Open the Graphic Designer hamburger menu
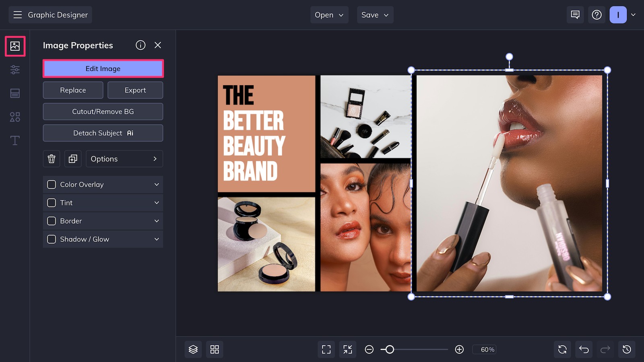 [x=17, y=15]
